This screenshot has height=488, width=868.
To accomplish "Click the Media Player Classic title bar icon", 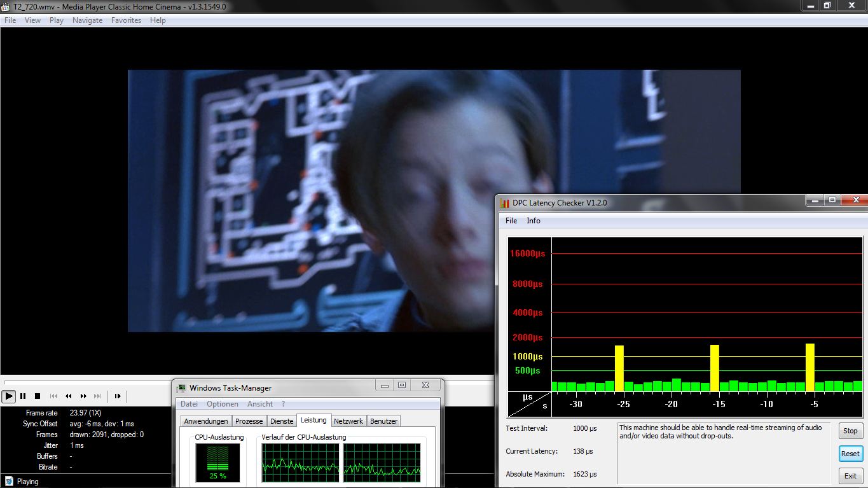I will (x=6, y=6).
